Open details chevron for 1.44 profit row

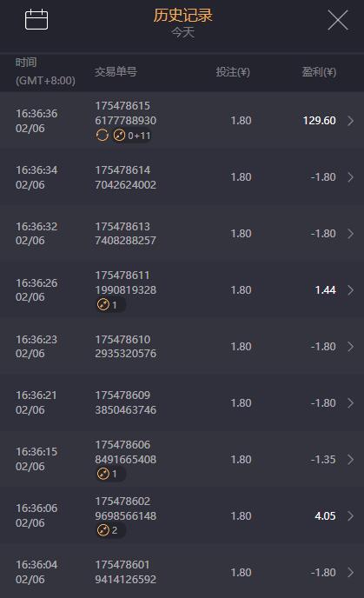point(351,290)
